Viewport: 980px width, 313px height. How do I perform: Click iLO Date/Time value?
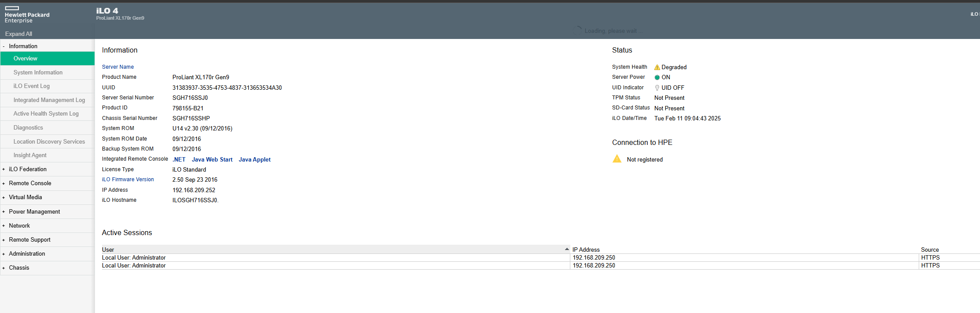687,118
